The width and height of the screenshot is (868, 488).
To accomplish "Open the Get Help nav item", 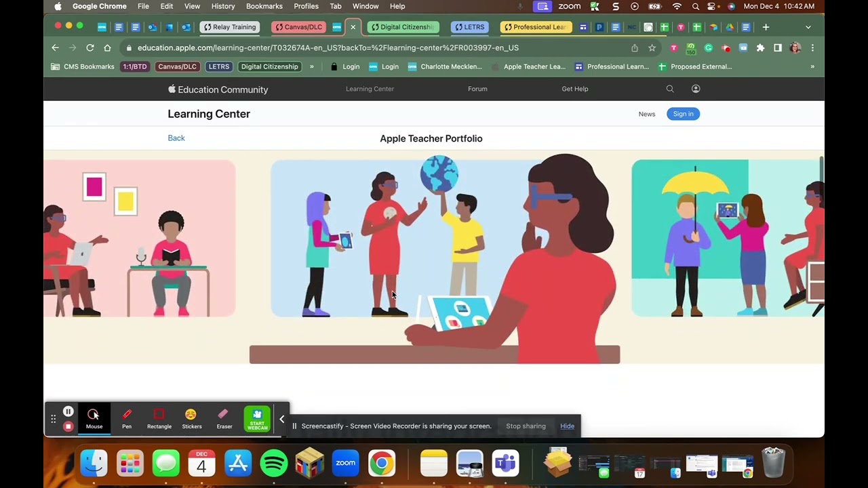I will pos(575,89).
